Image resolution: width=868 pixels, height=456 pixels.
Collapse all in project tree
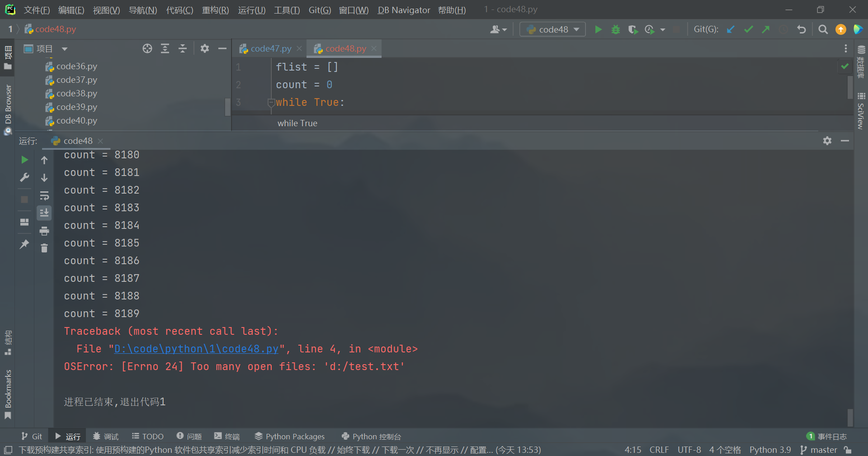pos(183,48)
